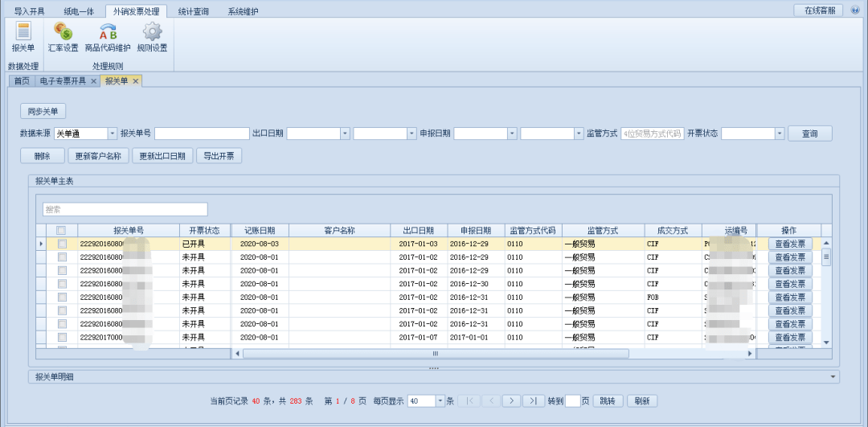The width and height of the screenshot is (868, 427).
Task: Sort by 报关单号 column header
Action: (x=129, y=231)
